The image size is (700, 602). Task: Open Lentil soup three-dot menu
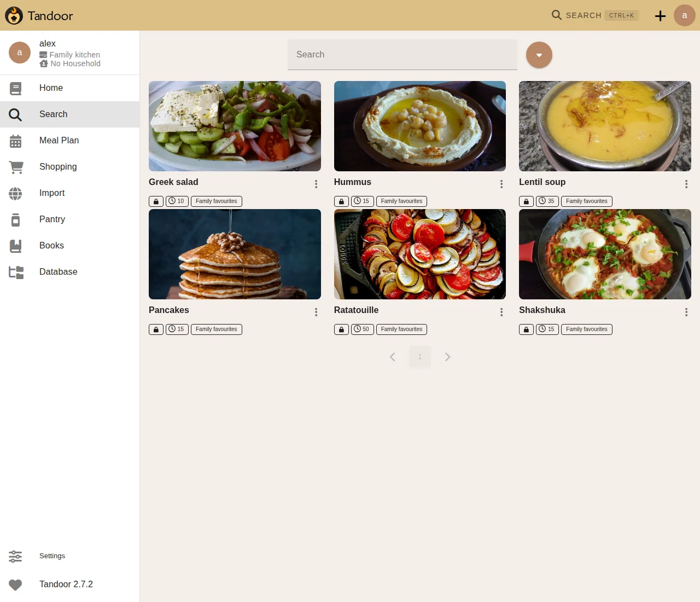tap(686, 184)
